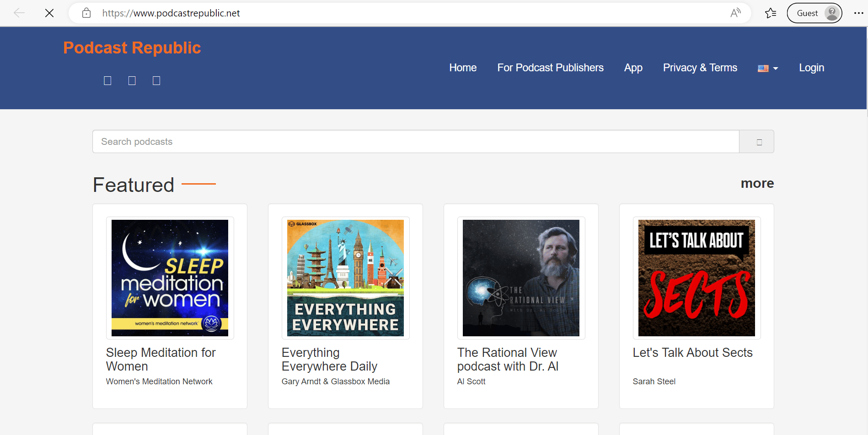
Task: Click first social icon under logo
Action: pos(107,81)
